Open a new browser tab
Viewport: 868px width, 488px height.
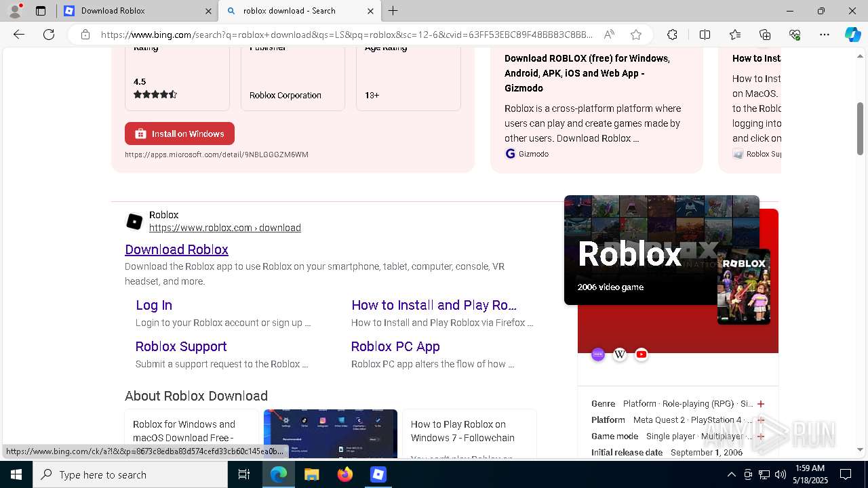pyautogui.click(x=393, y=11)
